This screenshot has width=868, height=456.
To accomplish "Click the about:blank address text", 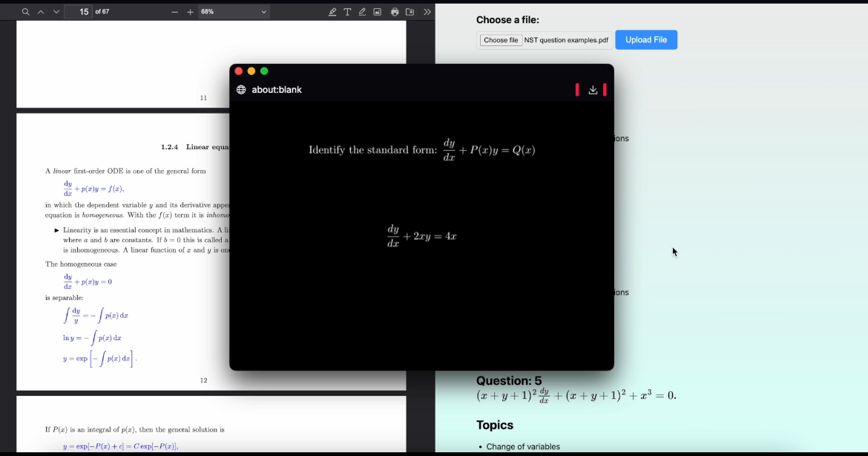I will (x=277, y=90).
